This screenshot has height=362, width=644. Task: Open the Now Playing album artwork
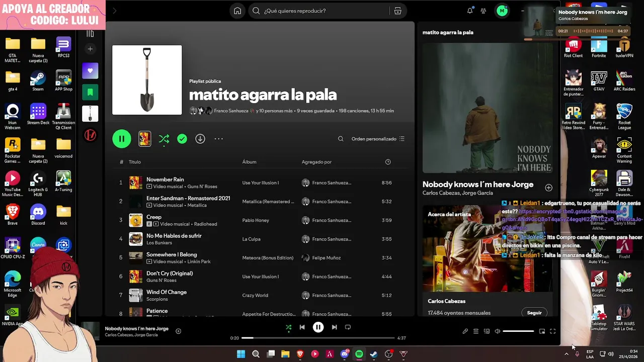[488, 108]
